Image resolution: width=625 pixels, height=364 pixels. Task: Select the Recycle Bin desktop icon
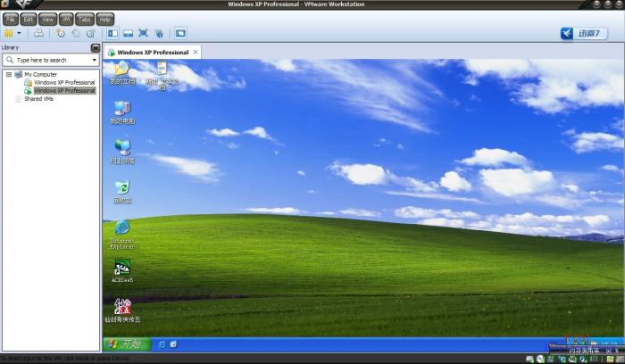(122, 193)
